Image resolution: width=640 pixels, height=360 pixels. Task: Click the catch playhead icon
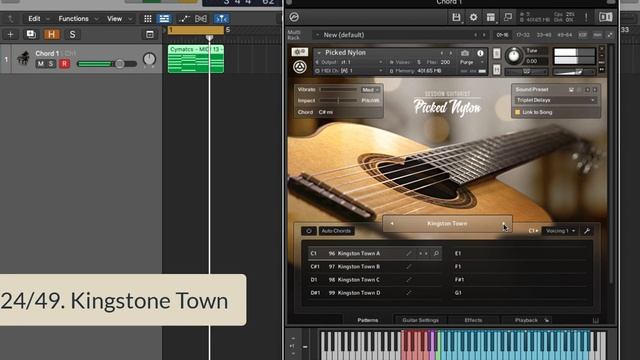[x=221, y=19]
